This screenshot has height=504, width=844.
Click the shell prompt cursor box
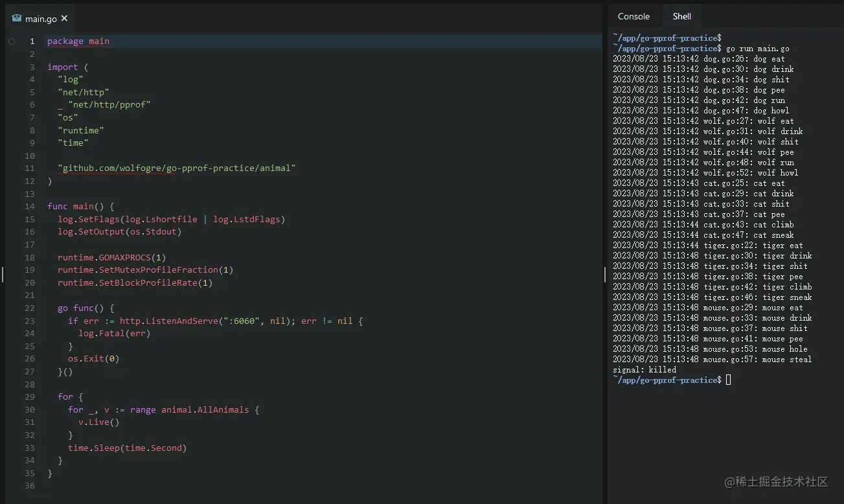point(728,380)
